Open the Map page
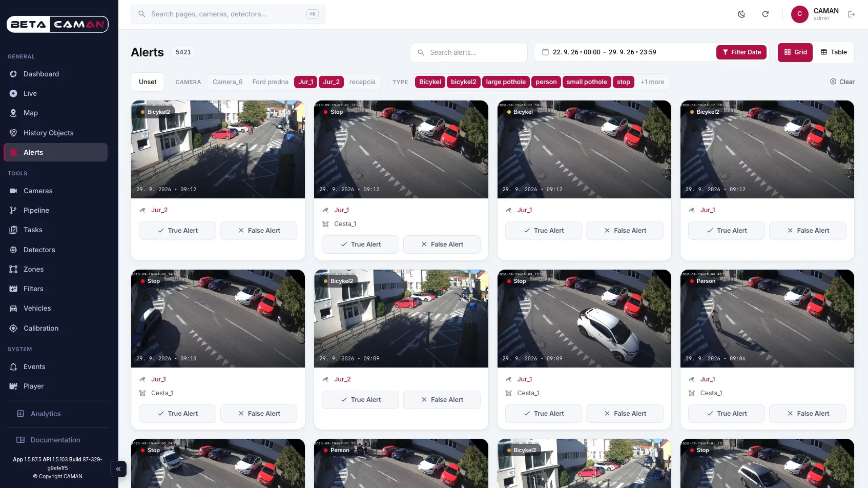868x488 pixels. [56, 113]
